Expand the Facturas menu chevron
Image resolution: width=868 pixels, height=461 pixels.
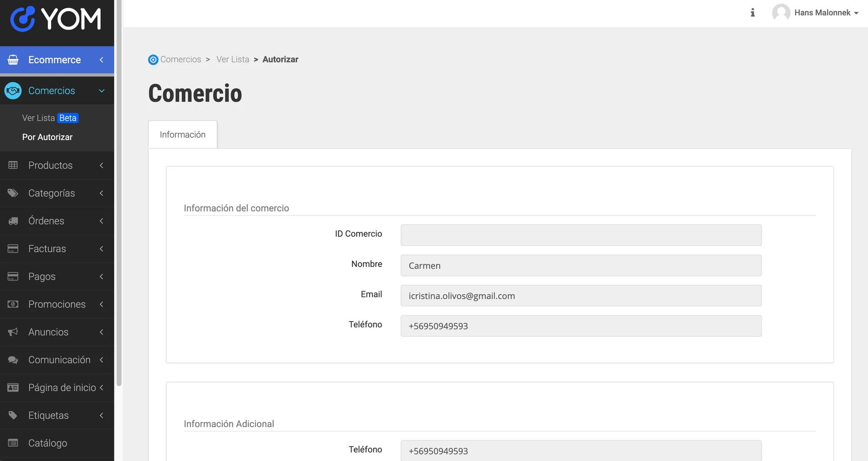102,249
